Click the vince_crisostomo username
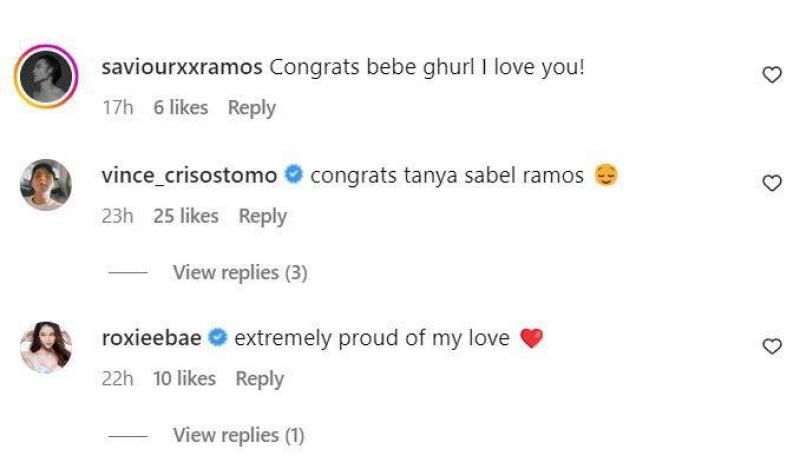 [x=189, y=175]
